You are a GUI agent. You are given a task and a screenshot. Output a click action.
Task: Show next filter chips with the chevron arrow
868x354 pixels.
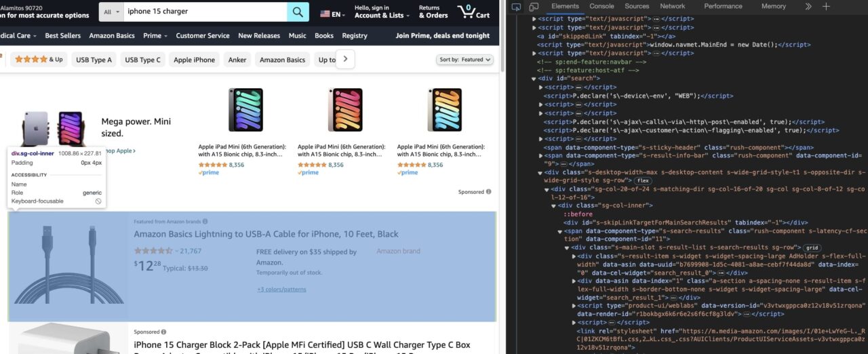click(345, 60)
